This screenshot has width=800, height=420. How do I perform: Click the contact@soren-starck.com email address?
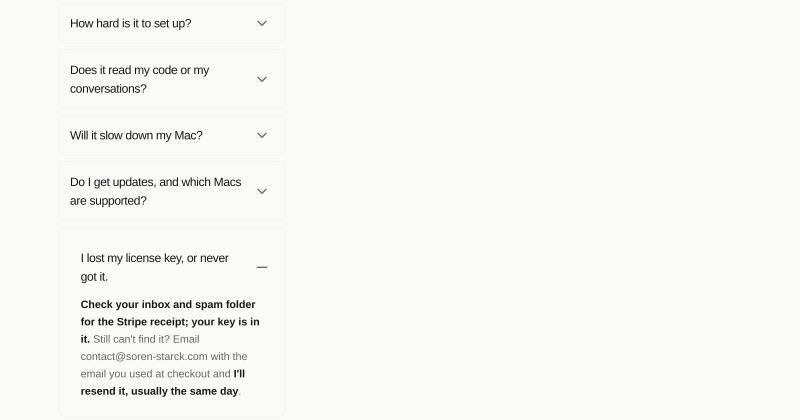[144, 356]
